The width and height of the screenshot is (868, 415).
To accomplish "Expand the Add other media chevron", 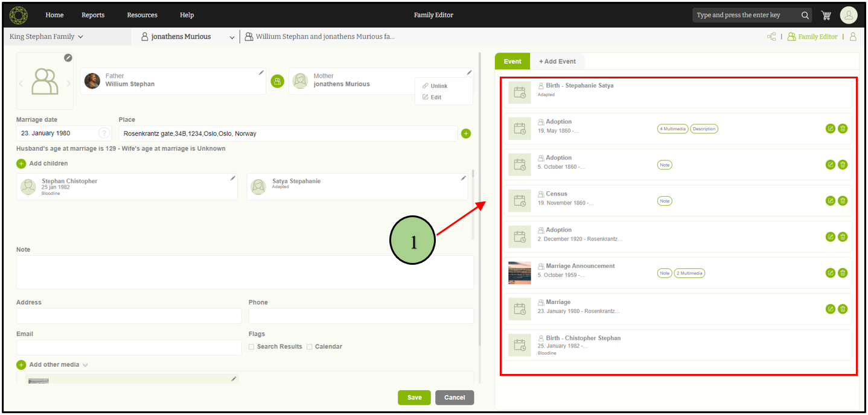I will point(86,365).
